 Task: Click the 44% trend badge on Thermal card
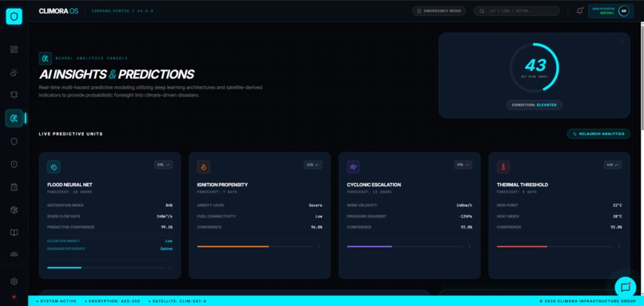pos(613,165)
